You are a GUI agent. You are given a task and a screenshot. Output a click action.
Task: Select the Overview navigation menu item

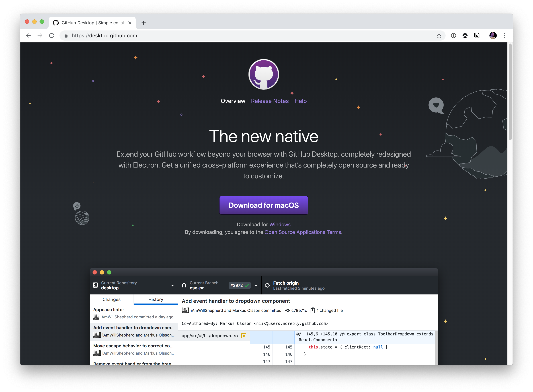point(233,100)
